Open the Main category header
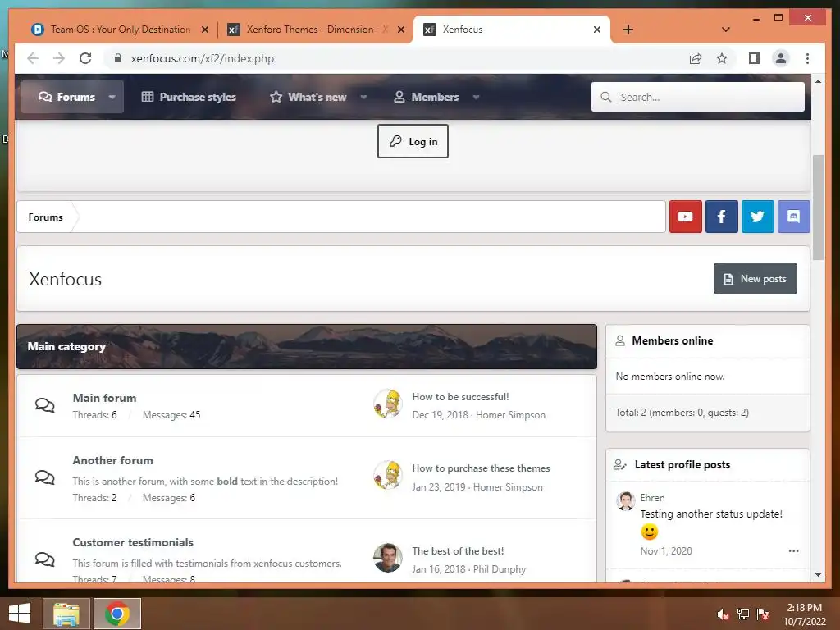This screenshot has width=840, height=630. [66, 347]
